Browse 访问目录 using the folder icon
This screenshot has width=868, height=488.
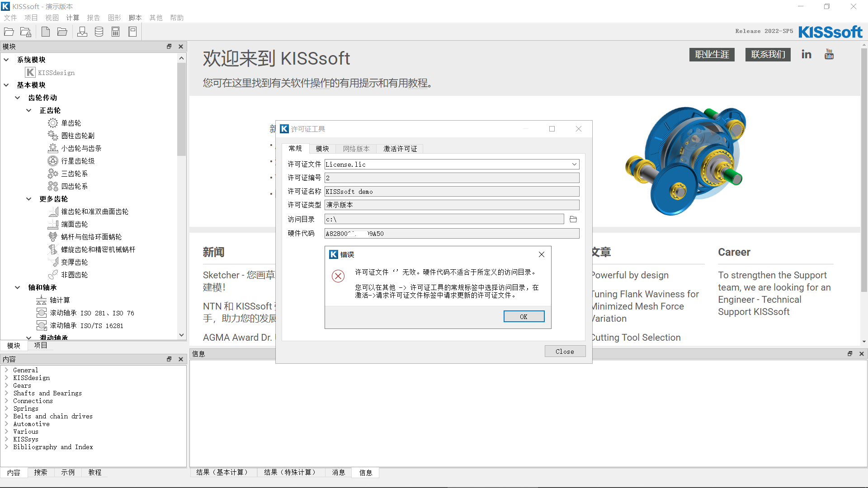573,219
